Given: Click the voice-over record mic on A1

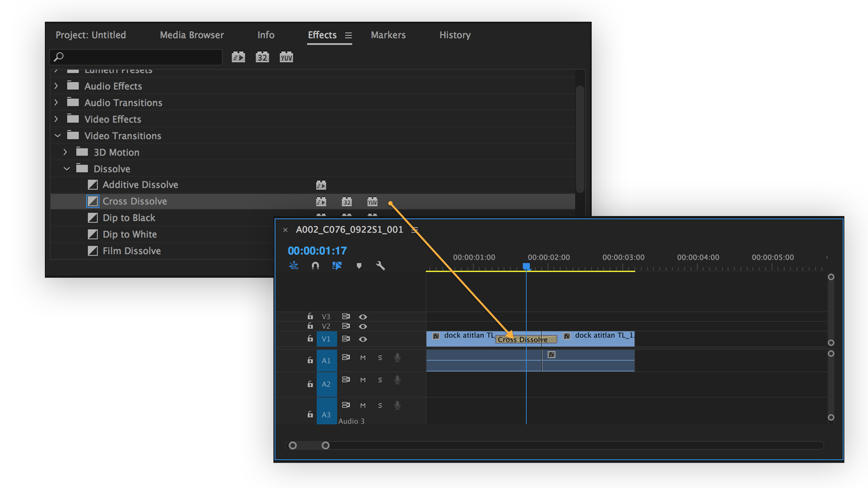Looking at the screenshot, I should tap(397, 357).
